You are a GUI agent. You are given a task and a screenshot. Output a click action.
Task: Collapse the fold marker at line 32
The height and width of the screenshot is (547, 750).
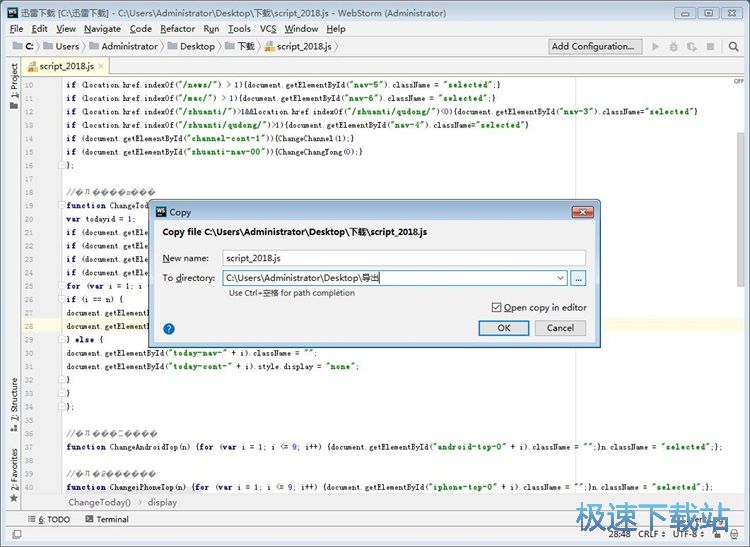pos(62,379)
